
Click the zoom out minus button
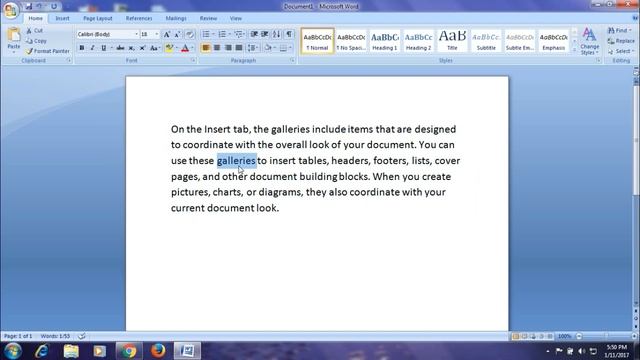point(579,336)
